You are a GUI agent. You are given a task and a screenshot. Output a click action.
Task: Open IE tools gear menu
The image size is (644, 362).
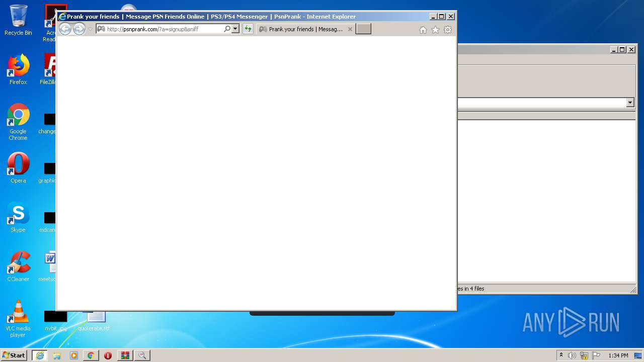[448, 30]
